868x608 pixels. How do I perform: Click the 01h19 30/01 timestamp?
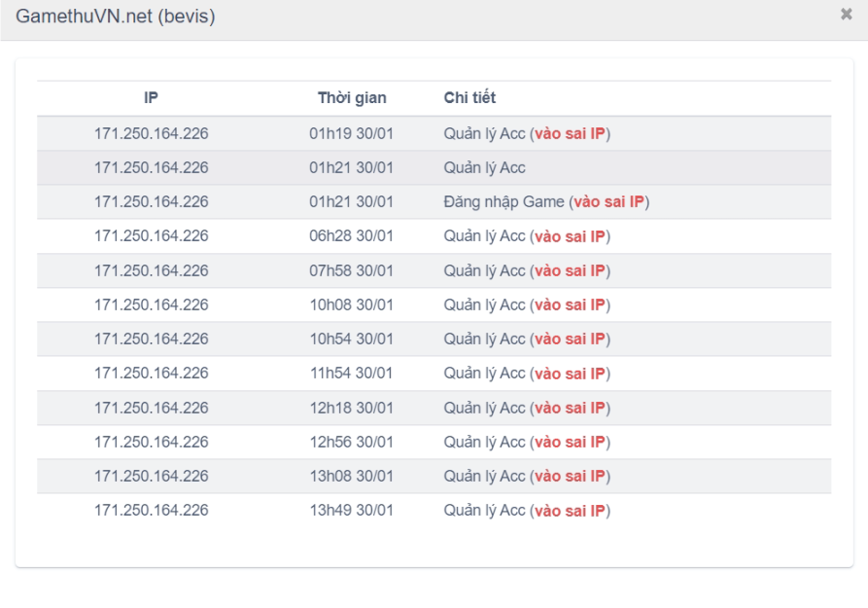pos(352,133)
